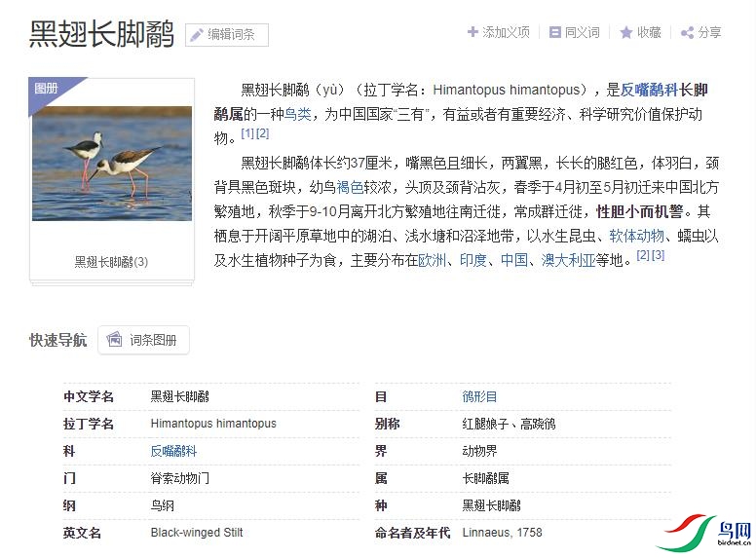Click the value 长脚鹬属
The image size is (756, 558).
[485, 478]
